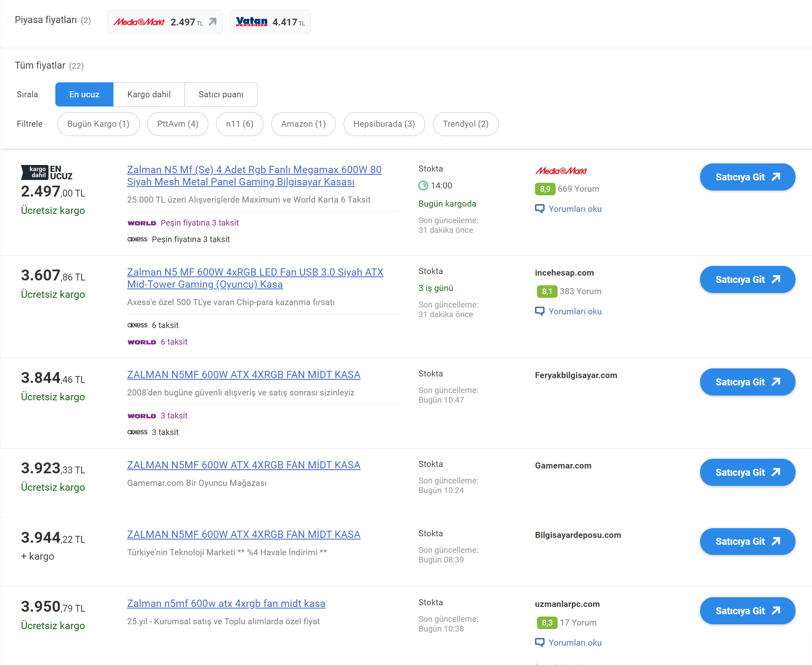Go to seller MediaMarkt for 2.497 TL
Viewport: 812px width, 665px height.
[748, 177]
